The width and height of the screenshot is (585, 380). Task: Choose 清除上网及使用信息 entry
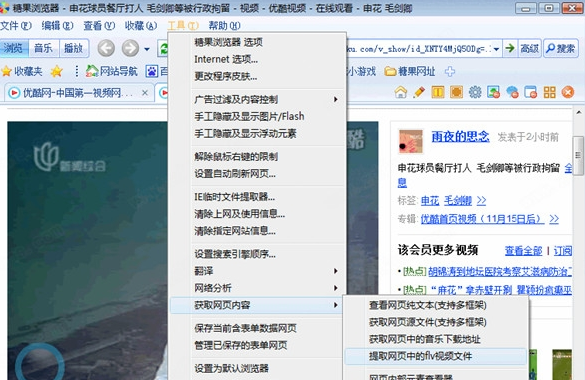tap(257, 214)
